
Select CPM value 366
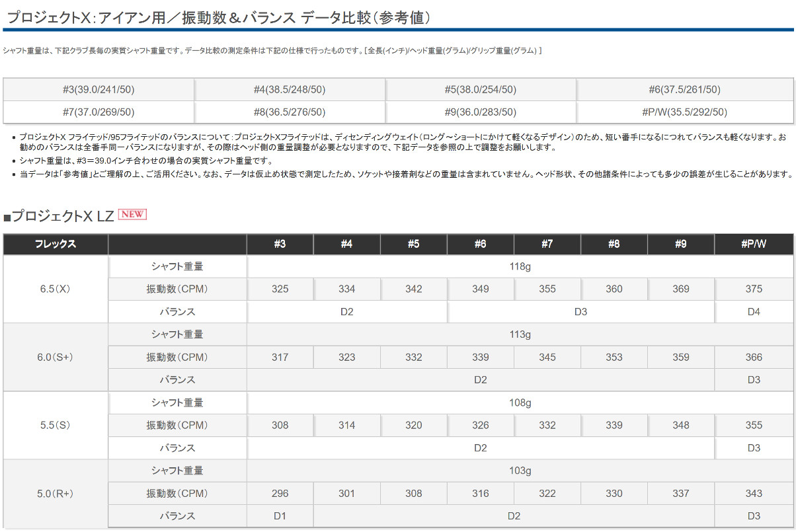pyautogui.click(x=754, y=357)
